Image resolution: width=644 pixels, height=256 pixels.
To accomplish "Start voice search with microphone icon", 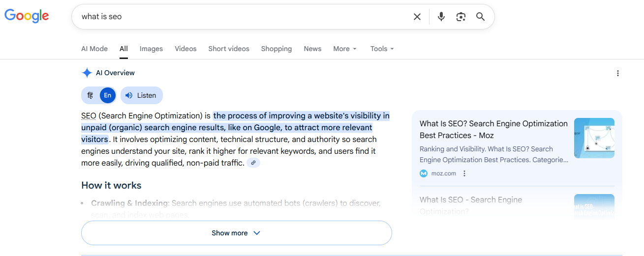I will [441, 17].
